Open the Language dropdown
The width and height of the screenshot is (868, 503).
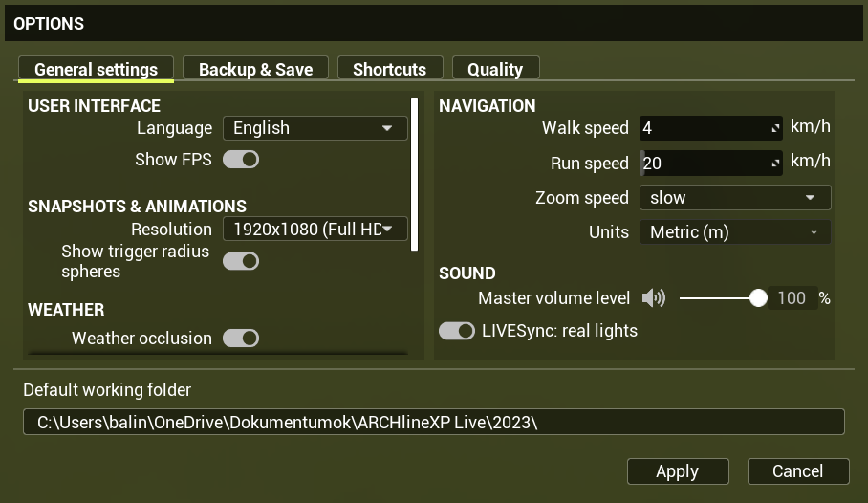coord(315,128)
